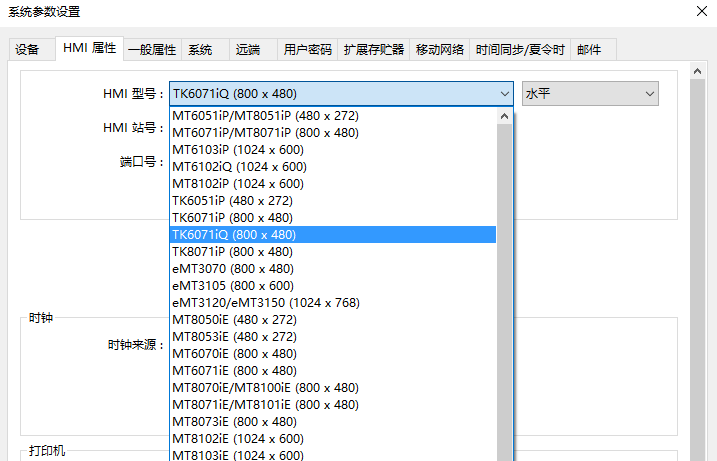Open the 时间同步/夏令时 tab
Screen dimensions: 717x461
(520, 49)
